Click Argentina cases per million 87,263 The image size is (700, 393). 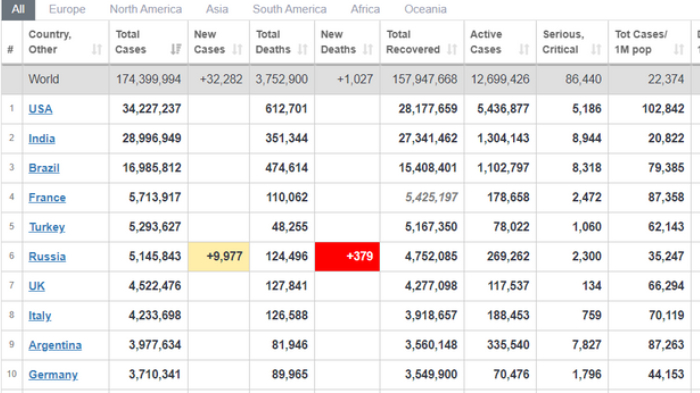coord(666,344)
